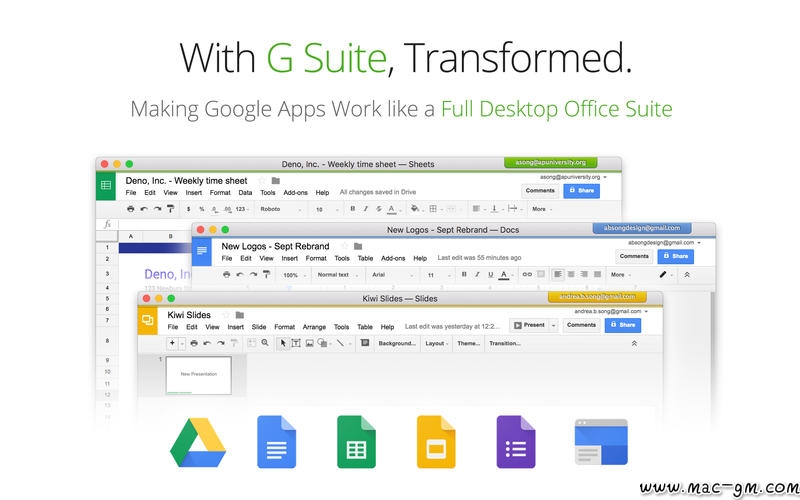
Task: Open the Table menu in Docs
Action: [x=365, y=258]
